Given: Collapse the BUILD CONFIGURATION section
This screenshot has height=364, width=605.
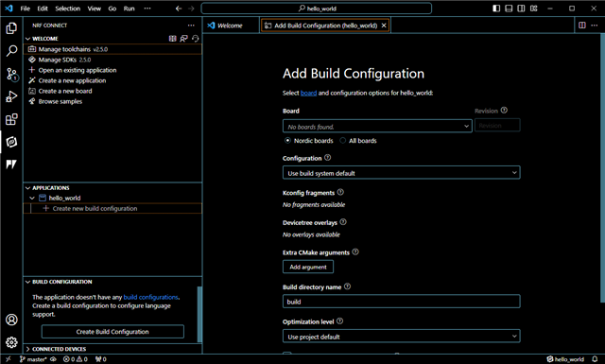Looking at the screenshot, I should click(x=27, y=282).
